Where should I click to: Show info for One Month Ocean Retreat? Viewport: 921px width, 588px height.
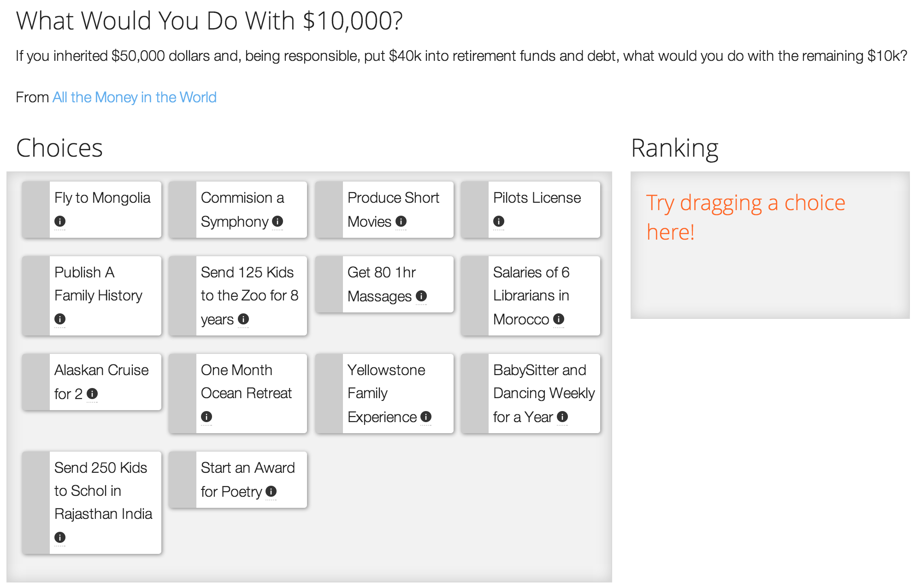207,417
